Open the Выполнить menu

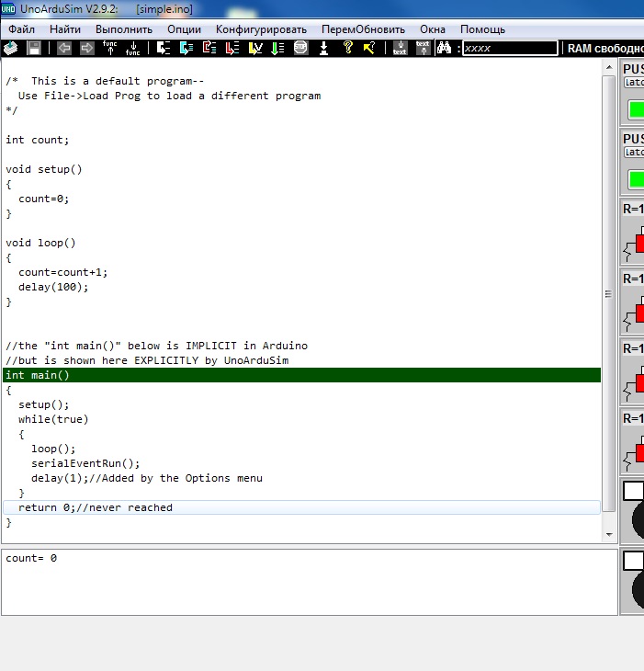118,29
